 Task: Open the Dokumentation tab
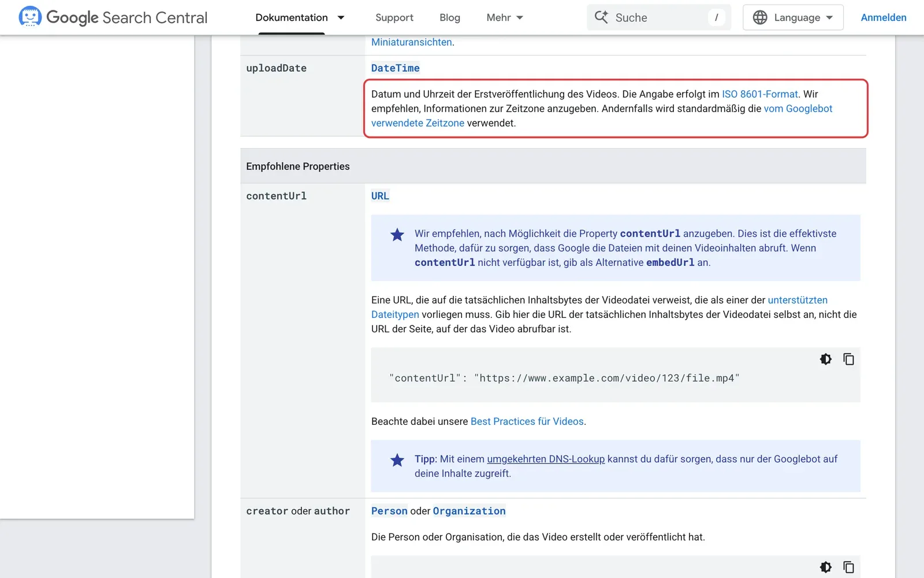click(x=292, y=17)
